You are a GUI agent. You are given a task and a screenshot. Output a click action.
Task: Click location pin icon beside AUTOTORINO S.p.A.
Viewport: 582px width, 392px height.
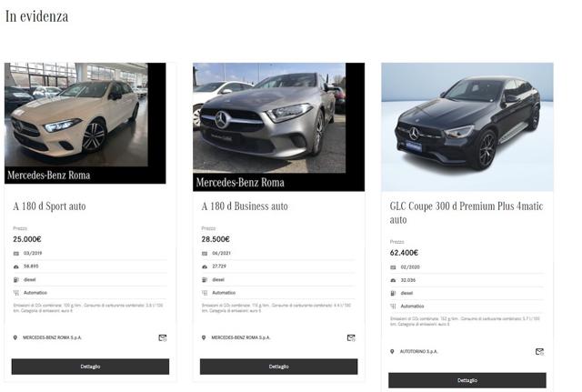(x=392, y=352)
